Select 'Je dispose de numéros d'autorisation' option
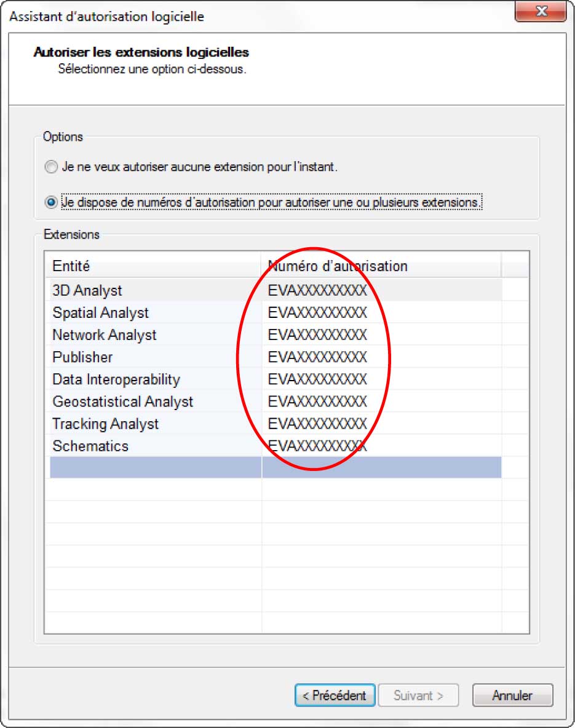Screen dimensions: 575x728 [x=52, y=202]
